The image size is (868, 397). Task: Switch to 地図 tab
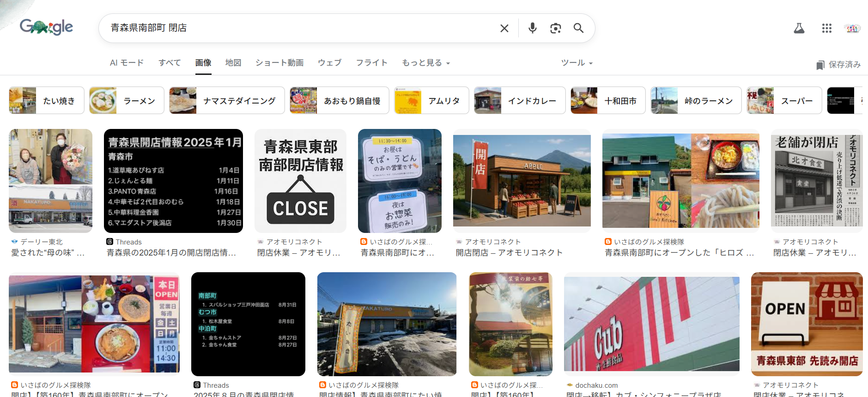coord(233,62)
